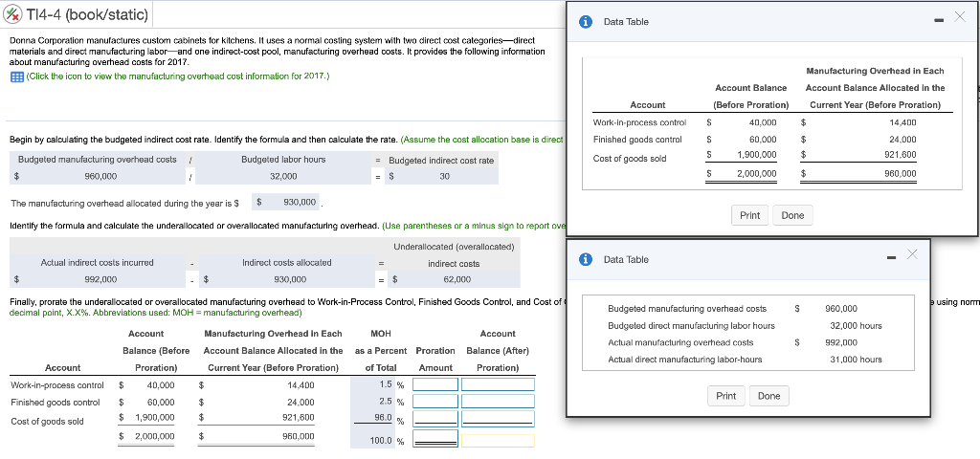
Task: Minimize the lower Data Table window
Action: point(893,258)
